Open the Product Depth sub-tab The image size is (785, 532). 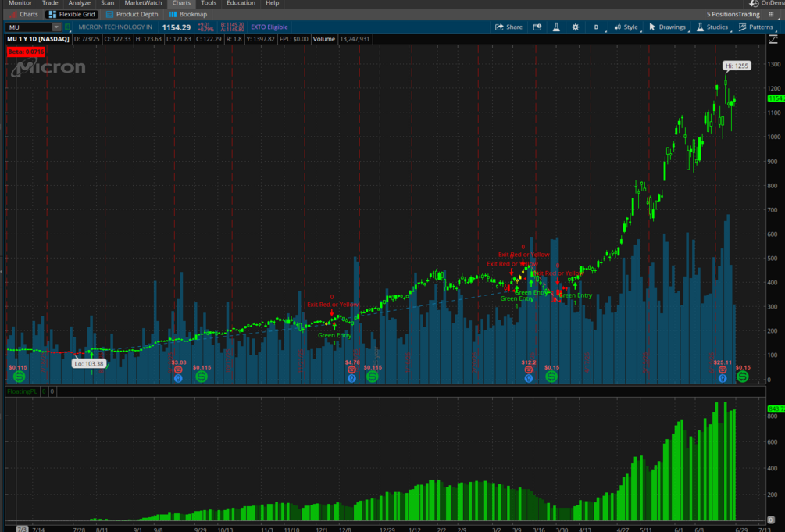tap(132, 15)
